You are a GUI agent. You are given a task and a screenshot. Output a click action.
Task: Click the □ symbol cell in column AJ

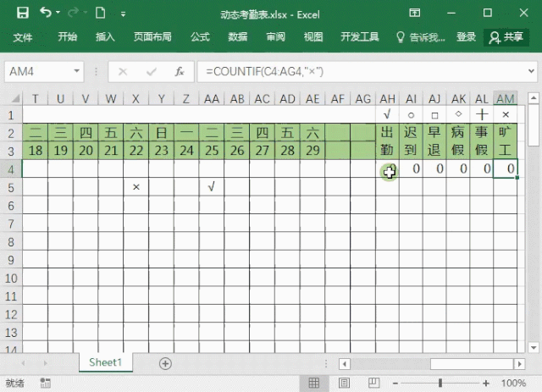coord(434,114)
